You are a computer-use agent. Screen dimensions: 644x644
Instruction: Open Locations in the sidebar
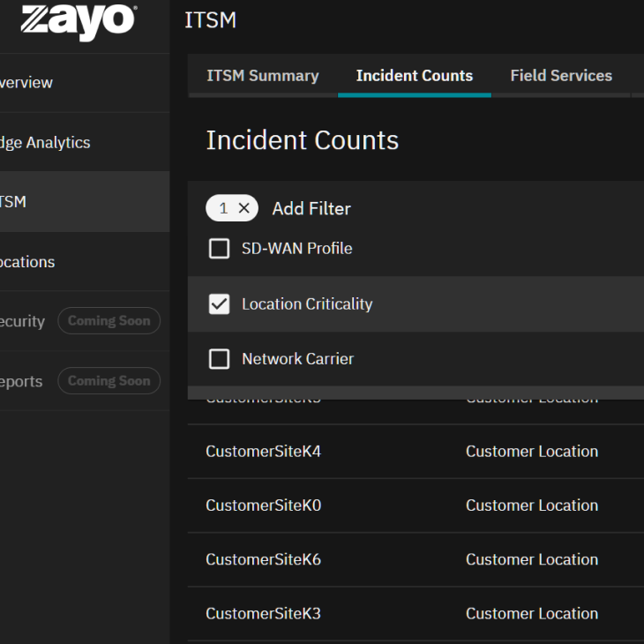click(85, 262)
